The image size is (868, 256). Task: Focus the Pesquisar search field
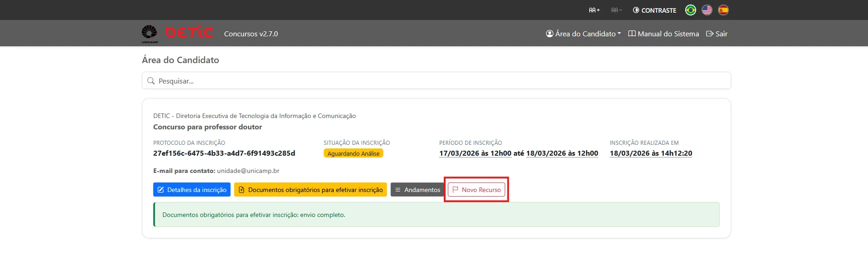pyautogui.click(x=437, y=81)
